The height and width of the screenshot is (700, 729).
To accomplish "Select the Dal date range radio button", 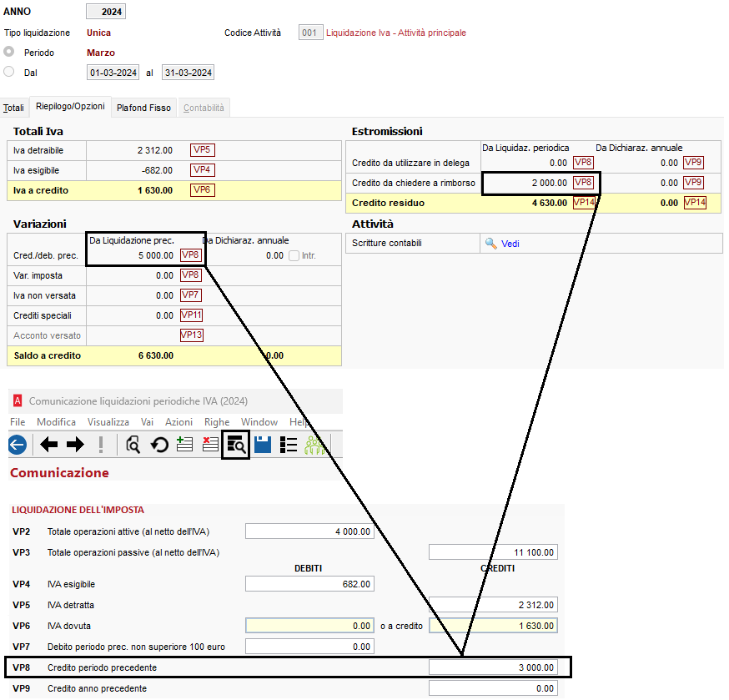I will [9, 72].
